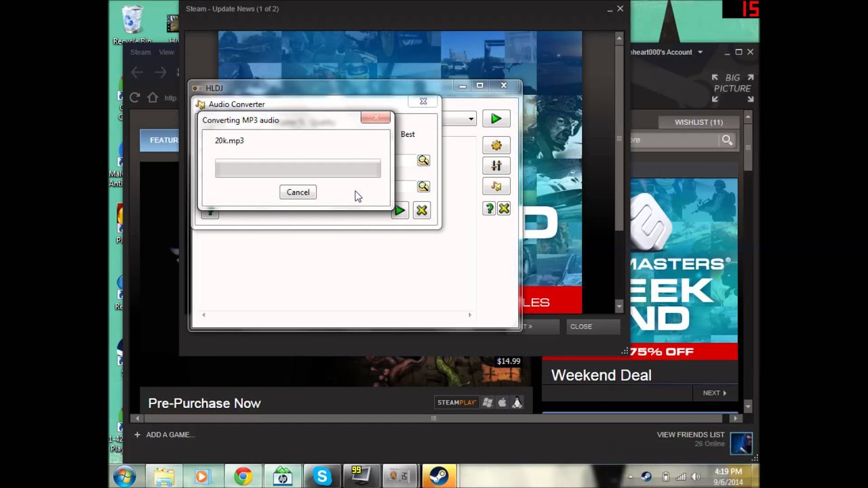Open the View menu in Steam client
This screenshot has width=868, height=488.
click(x=166, y=52)
